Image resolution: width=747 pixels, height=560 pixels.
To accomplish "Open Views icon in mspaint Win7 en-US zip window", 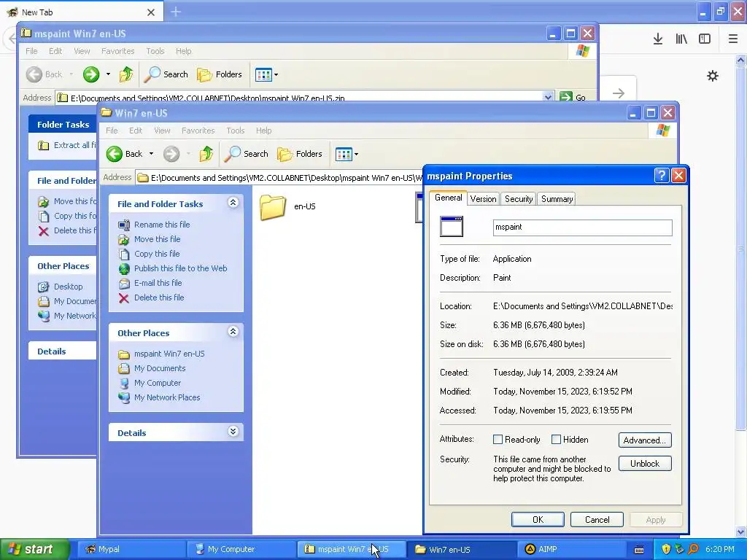I will (263, 74).
